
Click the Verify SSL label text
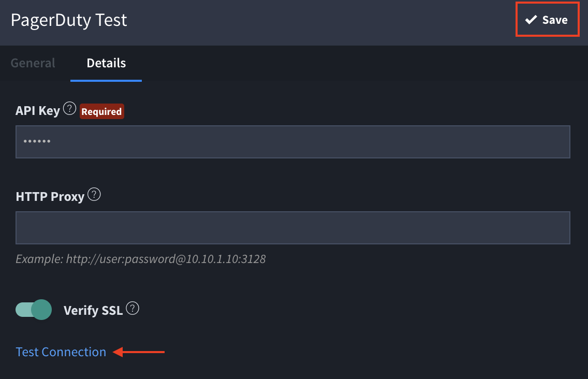(x=93, y=310)
